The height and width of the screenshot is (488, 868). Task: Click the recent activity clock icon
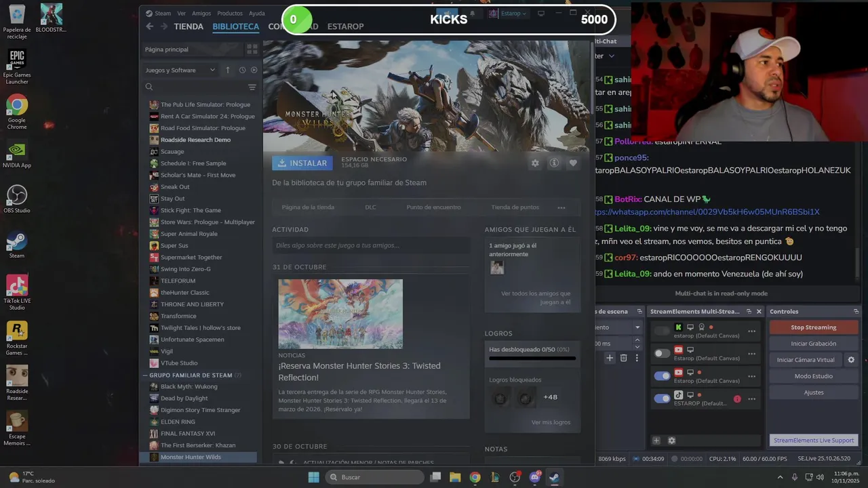[x=242, y=70]
